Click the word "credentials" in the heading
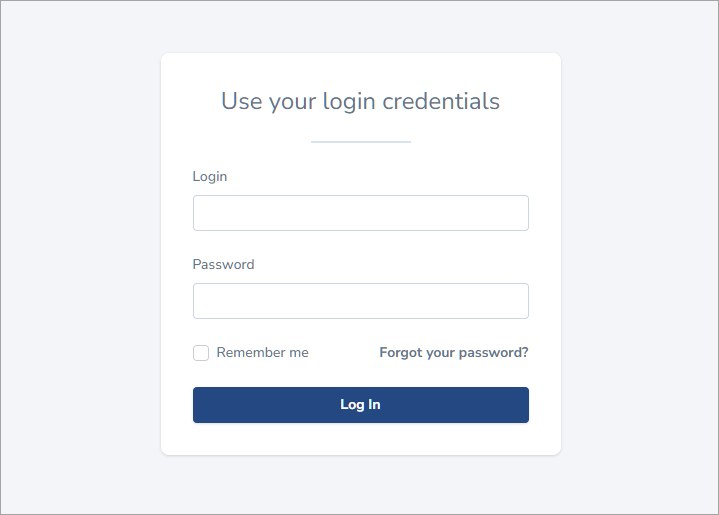 pos(441,101)
